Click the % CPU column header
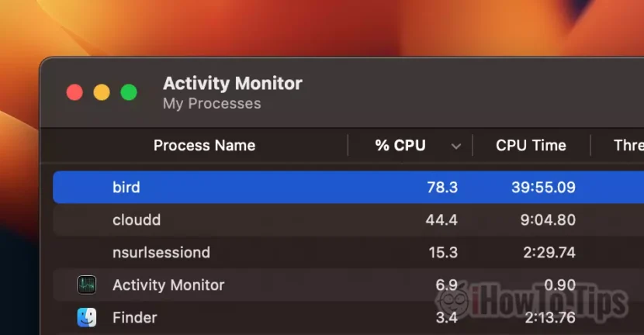The image size is (644, 335). pos(400,145)
